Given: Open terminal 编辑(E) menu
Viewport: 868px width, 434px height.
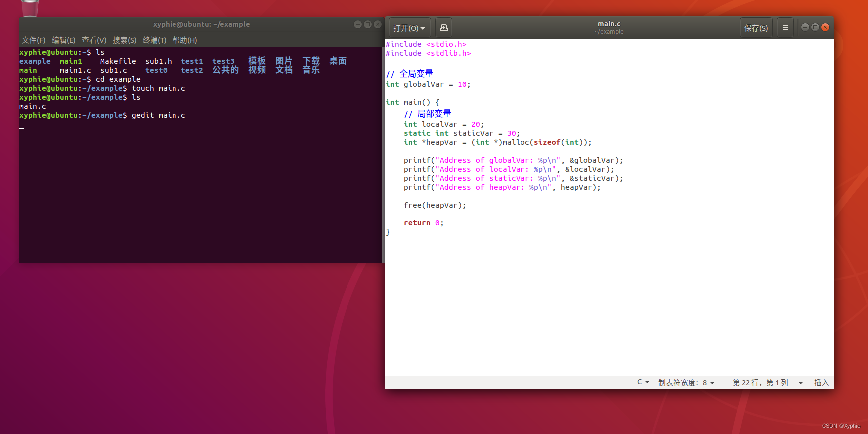Looking at the screenshot, I should pyautogui.click(x=64, y=40).
